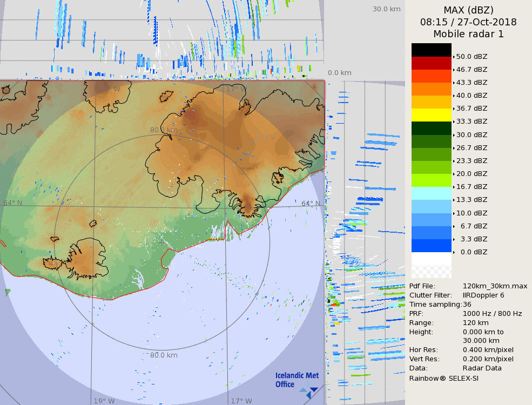The height and width of the screenshot is (405, 532).
Task: Select the black 50.0 dBZ color swatch
Action: pyautogui.click(x=431, y=50)
